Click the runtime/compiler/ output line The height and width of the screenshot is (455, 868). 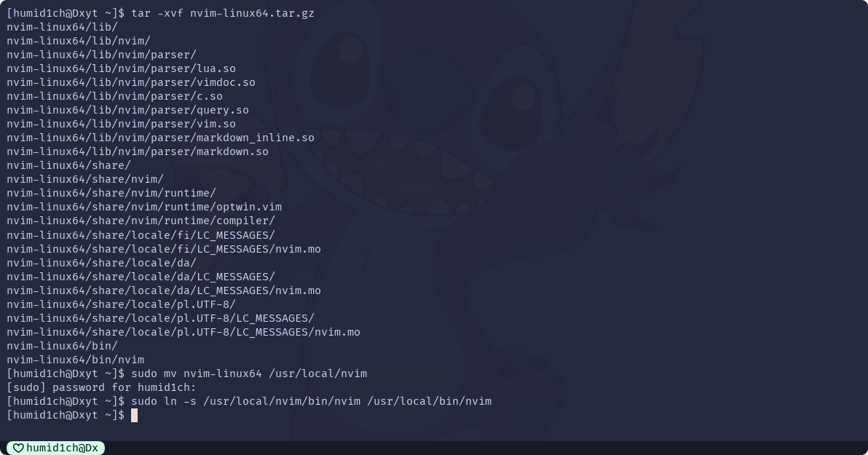pyautogui.click(x=141, y=221)
